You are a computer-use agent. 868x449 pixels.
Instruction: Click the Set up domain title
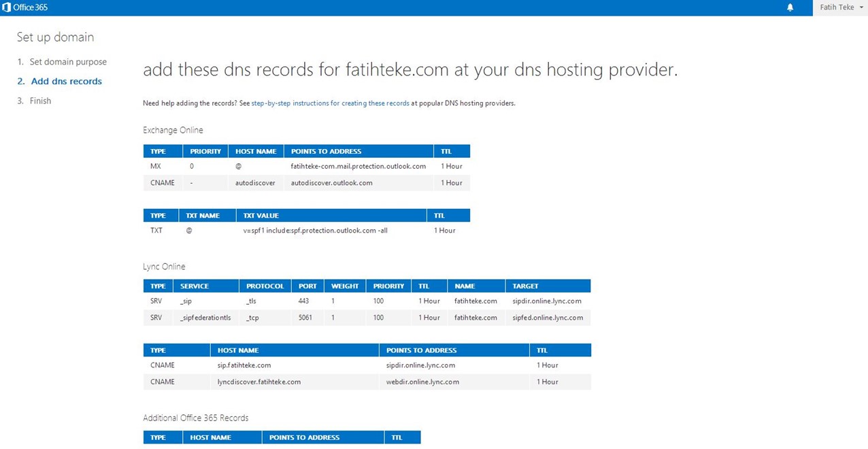55,37
